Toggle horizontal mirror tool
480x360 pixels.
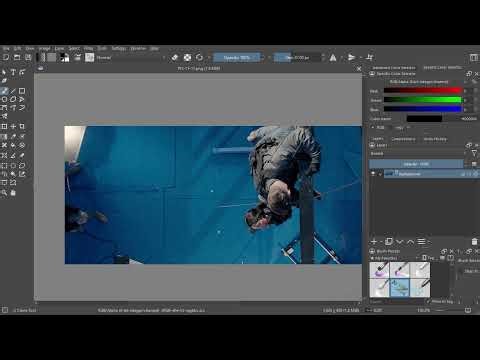click(x=333, y=58)
